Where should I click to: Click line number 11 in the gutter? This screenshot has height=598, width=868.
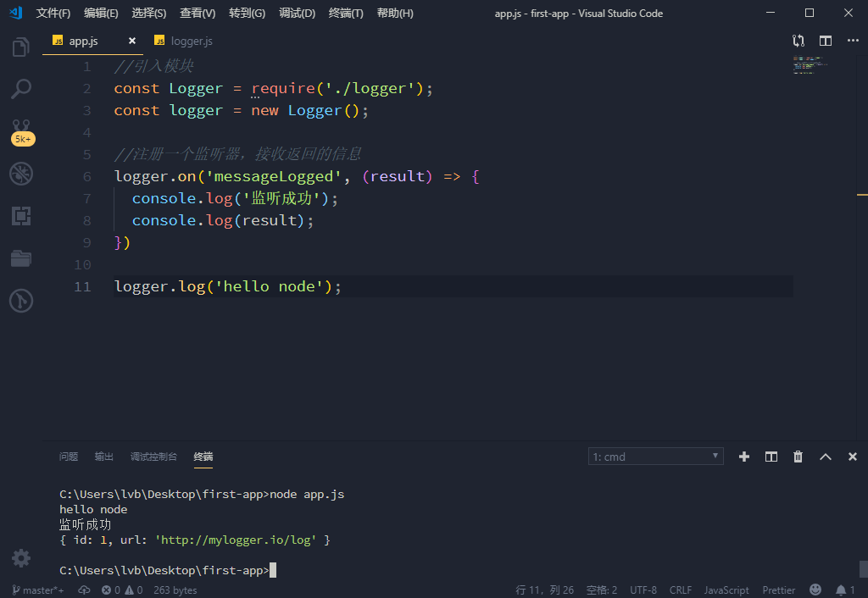pyautogui.click(x=82, y=286)
